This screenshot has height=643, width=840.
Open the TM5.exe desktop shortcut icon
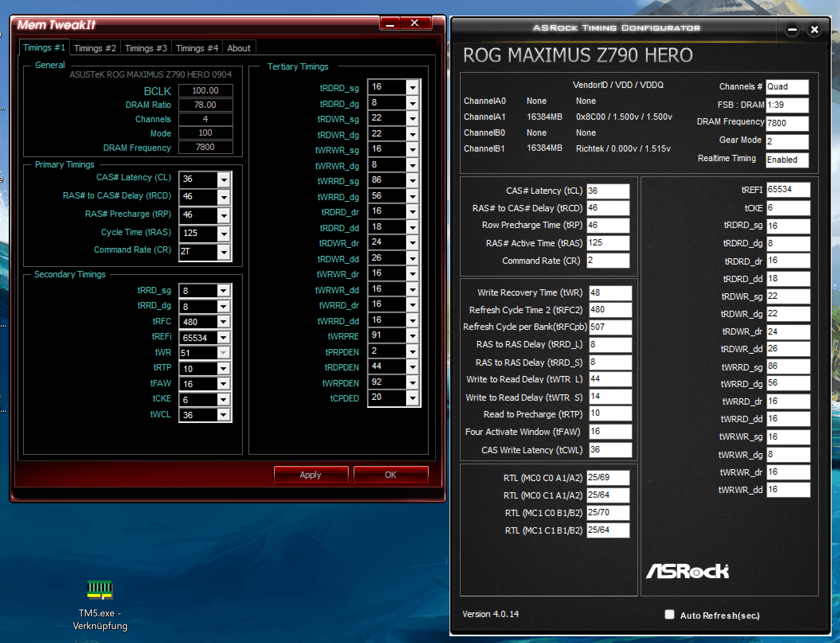pyautogui.click(x=100, y=590)
